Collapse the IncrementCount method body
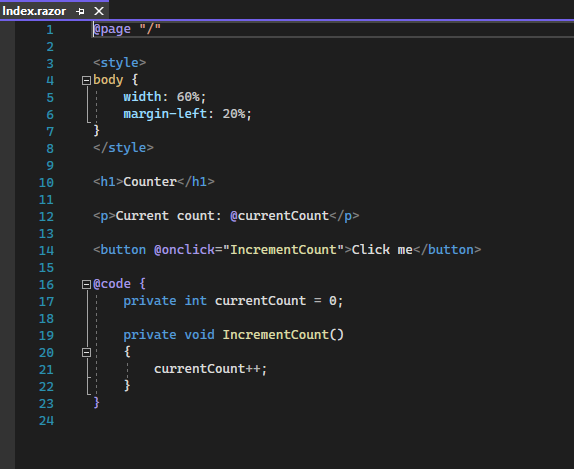574x469 pixels. [86, 353]
